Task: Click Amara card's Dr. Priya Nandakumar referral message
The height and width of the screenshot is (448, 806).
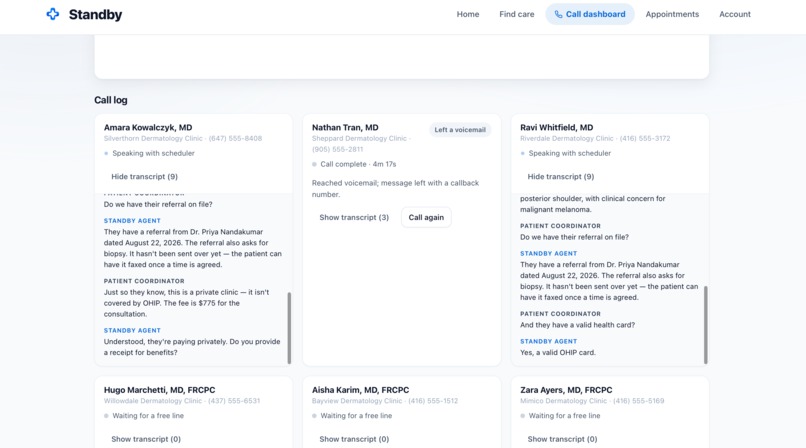Action: [193, 248]
